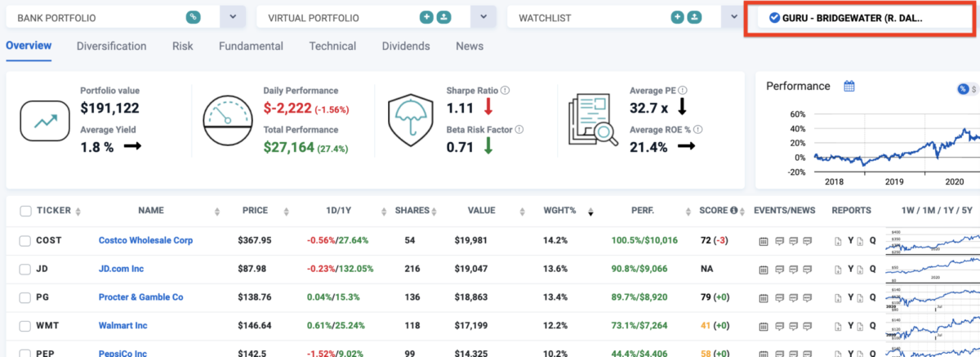Click Beta Risk Factor info icon
Viewport: 980px width, 357px height.
[x=519, y=129]
